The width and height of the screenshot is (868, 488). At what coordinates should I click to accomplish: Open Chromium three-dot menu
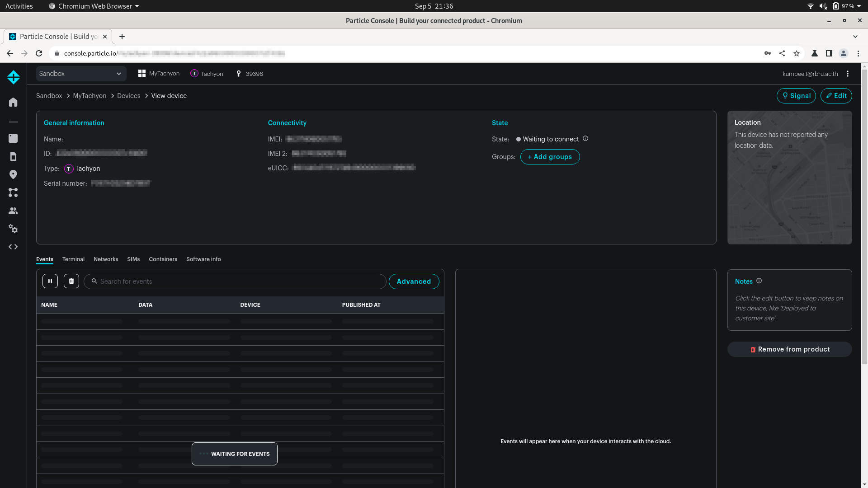(858, 53)
